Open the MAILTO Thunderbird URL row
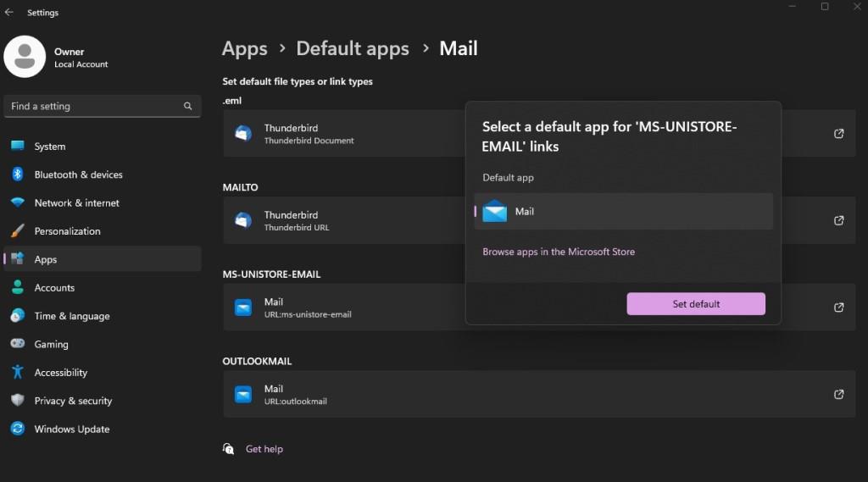 click(539, 220)
